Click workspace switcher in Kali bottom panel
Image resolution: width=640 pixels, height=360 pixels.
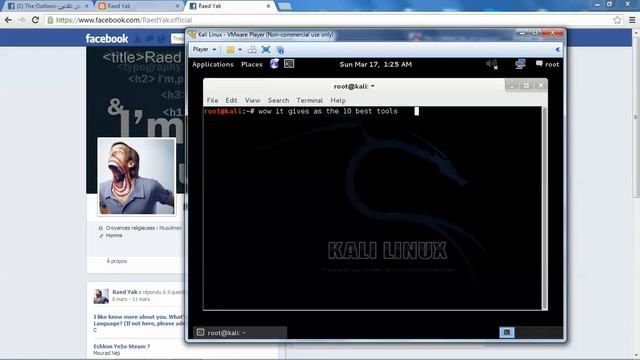(507, 332)
